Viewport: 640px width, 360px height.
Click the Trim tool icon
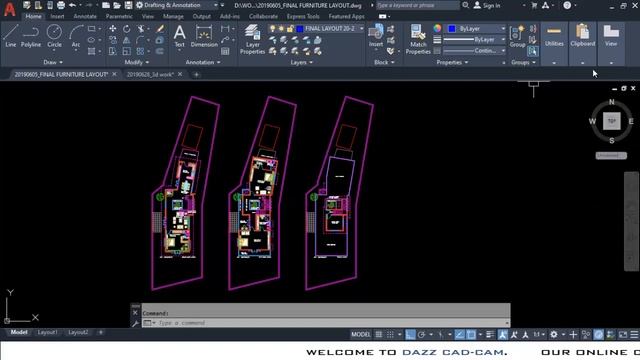click(x=141, y=29)
